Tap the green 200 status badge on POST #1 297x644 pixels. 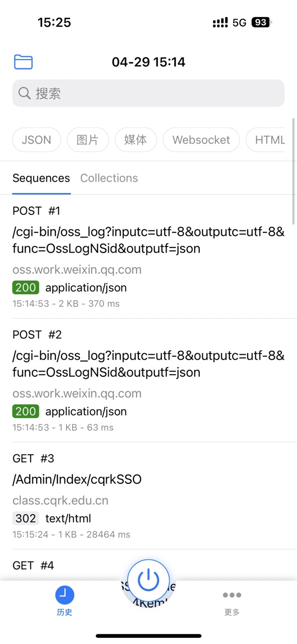pos(25,287)
